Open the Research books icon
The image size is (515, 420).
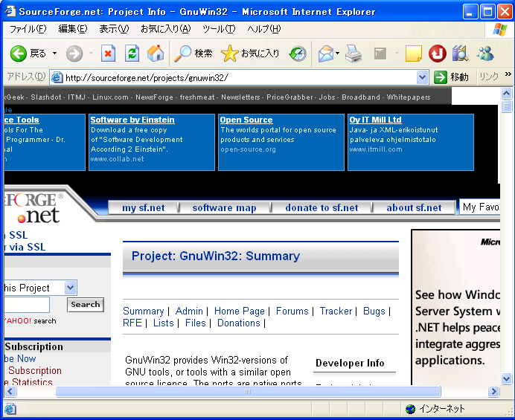pos(461,54)
